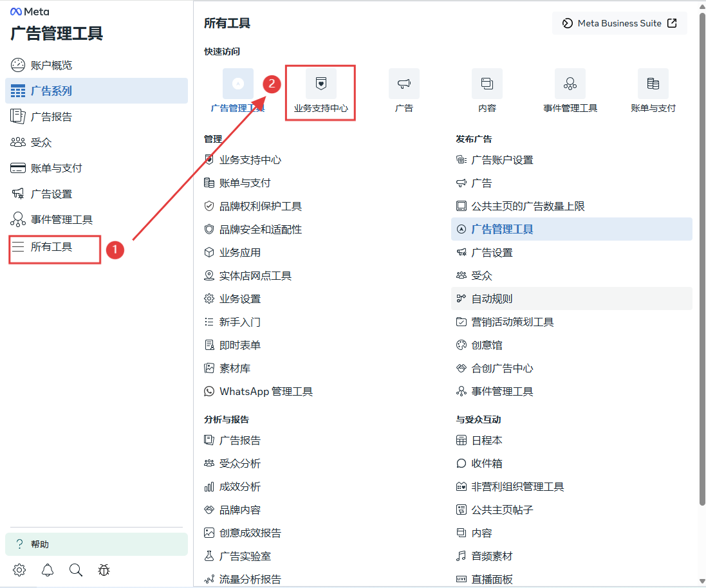706x588 pixels.
Task: Open notifications bell icon
Action: 47,570
